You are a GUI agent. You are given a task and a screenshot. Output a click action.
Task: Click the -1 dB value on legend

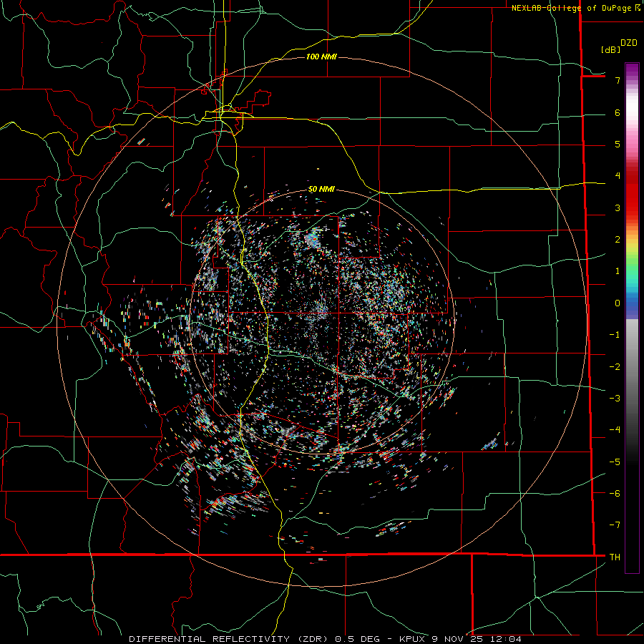click(x=615, y=335)
